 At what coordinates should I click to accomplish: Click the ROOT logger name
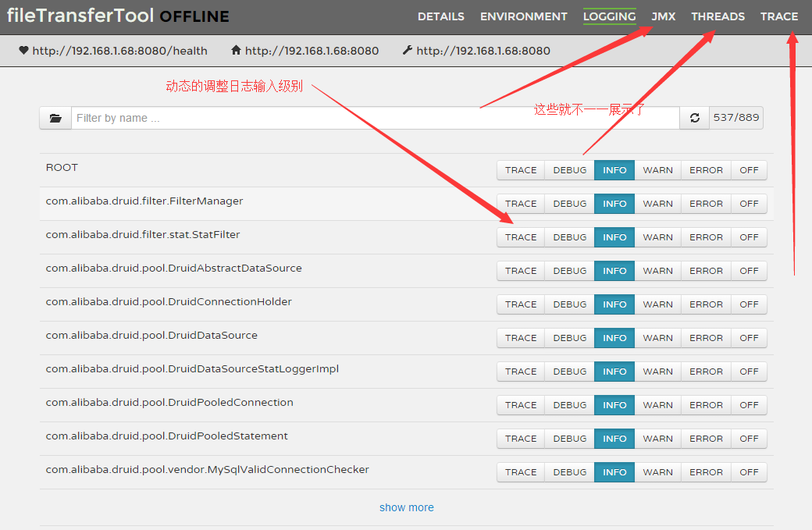click(62, 168)
